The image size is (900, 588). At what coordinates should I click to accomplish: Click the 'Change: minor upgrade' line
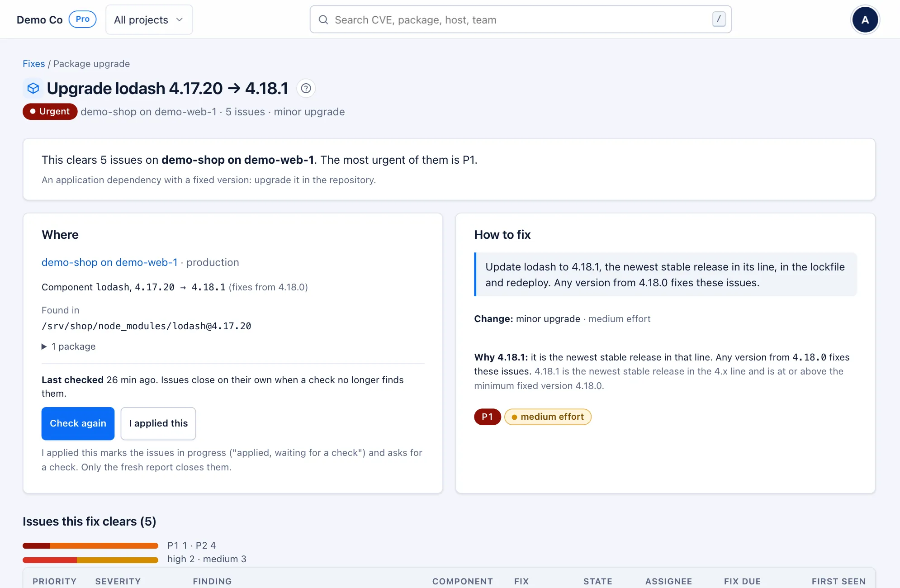(527, 319)
